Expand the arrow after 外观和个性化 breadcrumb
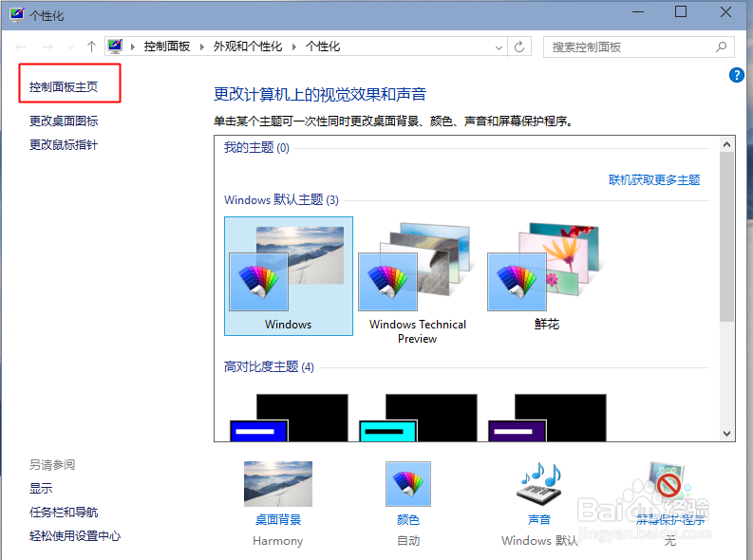Image resolution: width=753 pixels, height=560 pixels. point(294,47)
